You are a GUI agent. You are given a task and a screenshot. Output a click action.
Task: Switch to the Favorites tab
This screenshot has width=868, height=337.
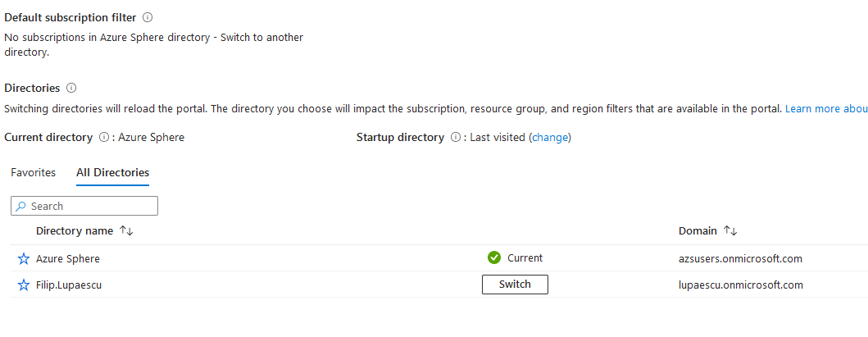coord(34,173)
